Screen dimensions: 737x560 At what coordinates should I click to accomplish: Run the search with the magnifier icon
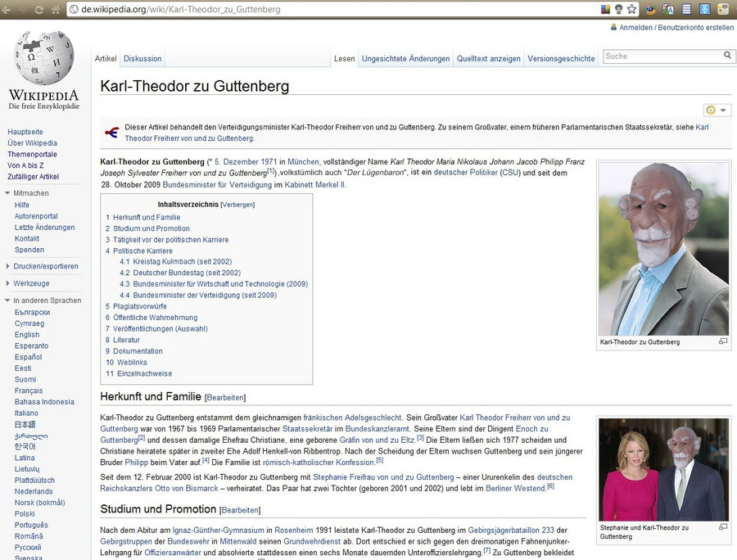click(727, 56)
